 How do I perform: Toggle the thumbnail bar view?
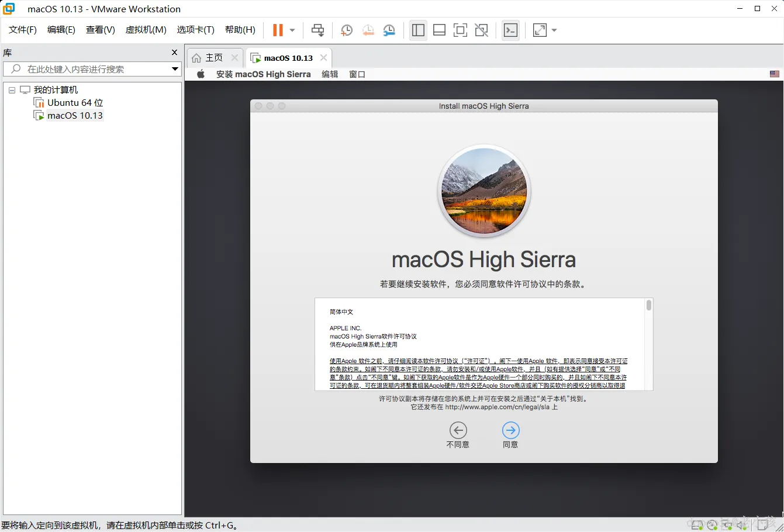pos(439,30)
